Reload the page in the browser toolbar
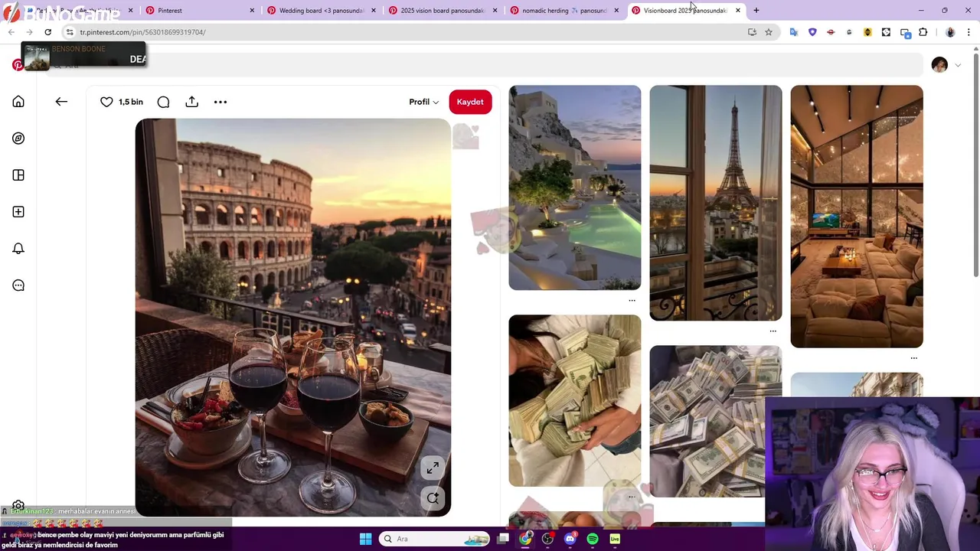 (x=47, y=32)
